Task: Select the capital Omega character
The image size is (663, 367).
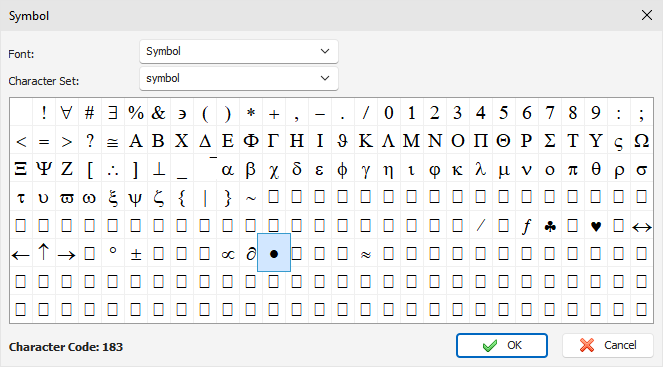Action: pyautogui.click(x=642, y=141)
